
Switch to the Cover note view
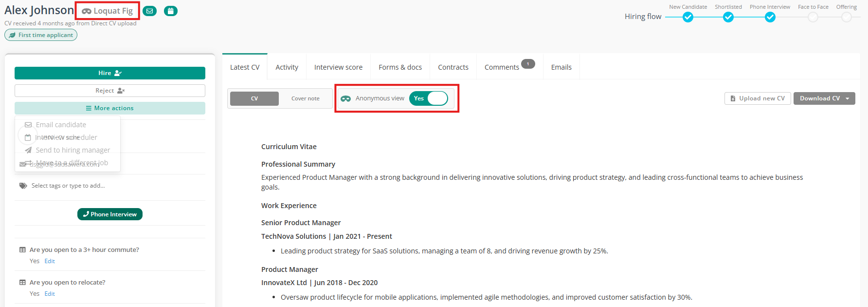pyautogui.click(x=305, y=98)
